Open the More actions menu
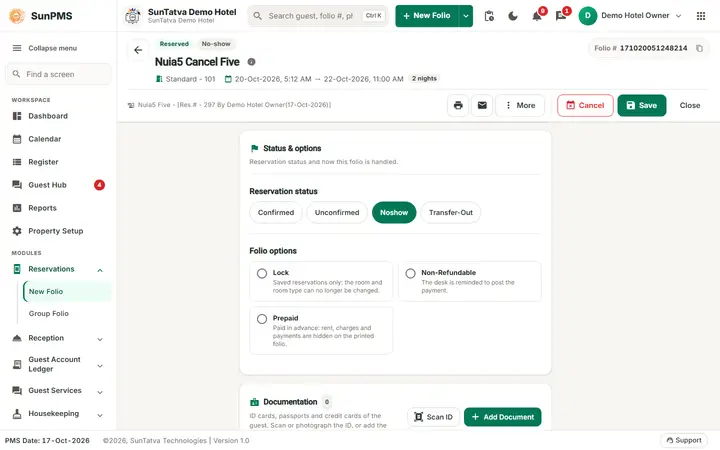The image size is (720, 450). pyautogui.click(x=520, y=105)
